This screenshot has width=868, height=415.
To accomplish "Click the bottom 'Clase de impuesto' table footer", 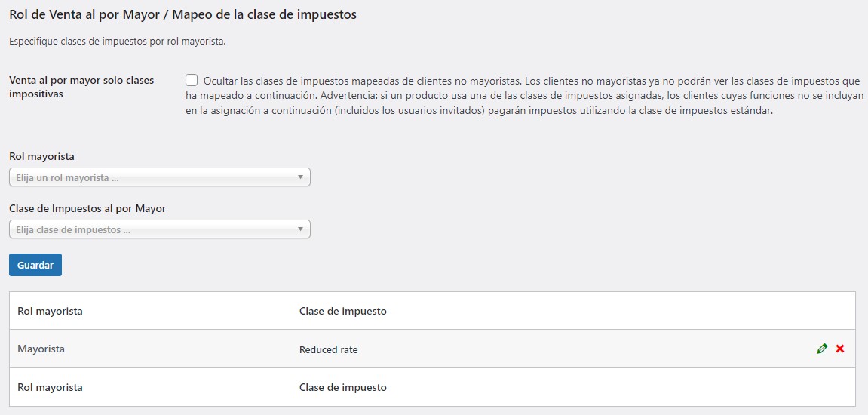I will click(342, 387).
